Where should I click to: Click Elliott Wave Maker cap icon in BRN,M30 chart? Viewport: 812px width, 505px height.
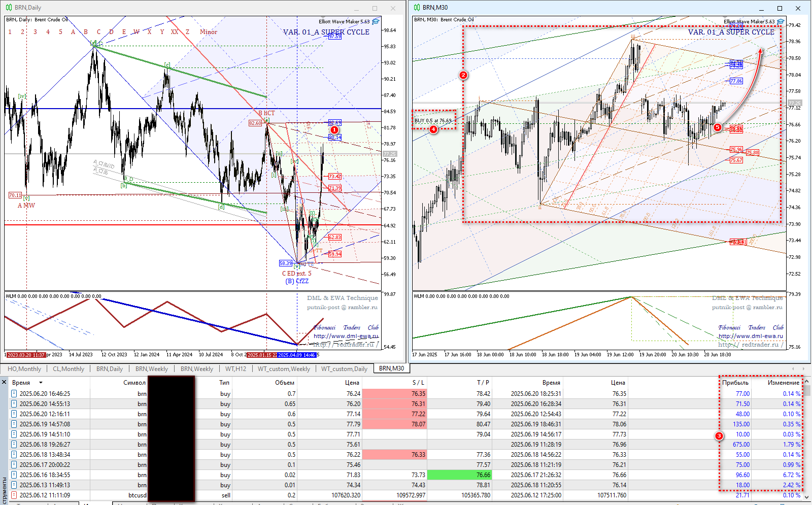click(x=781, y=21)
